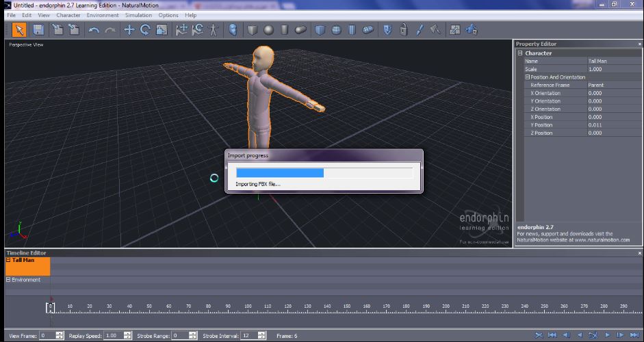Jump to first frame button
Screen dimensions: 644x342
(x=552, y=335)
